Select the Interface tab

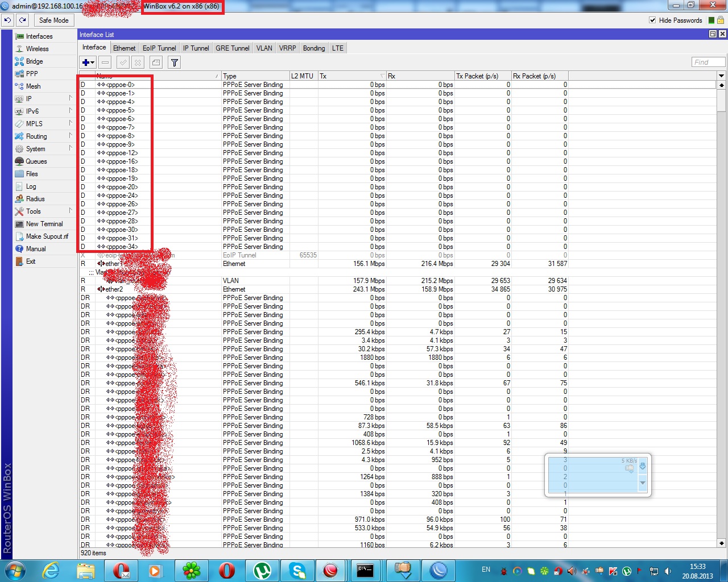[94, 47]
